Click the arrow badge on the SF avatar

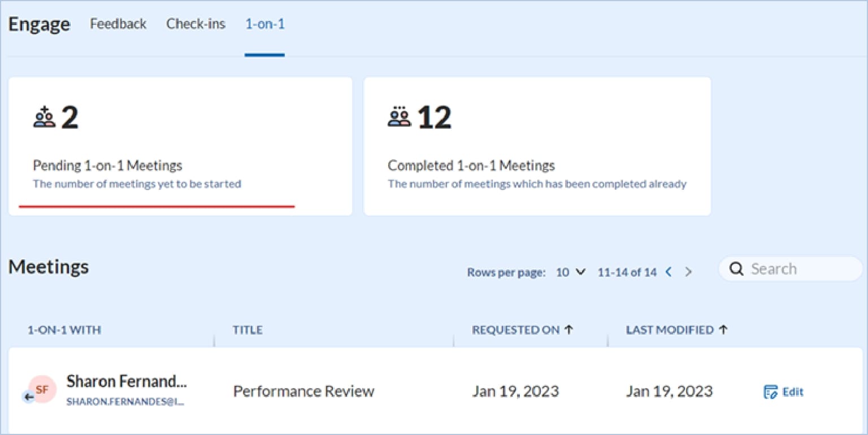coord(29,397)
